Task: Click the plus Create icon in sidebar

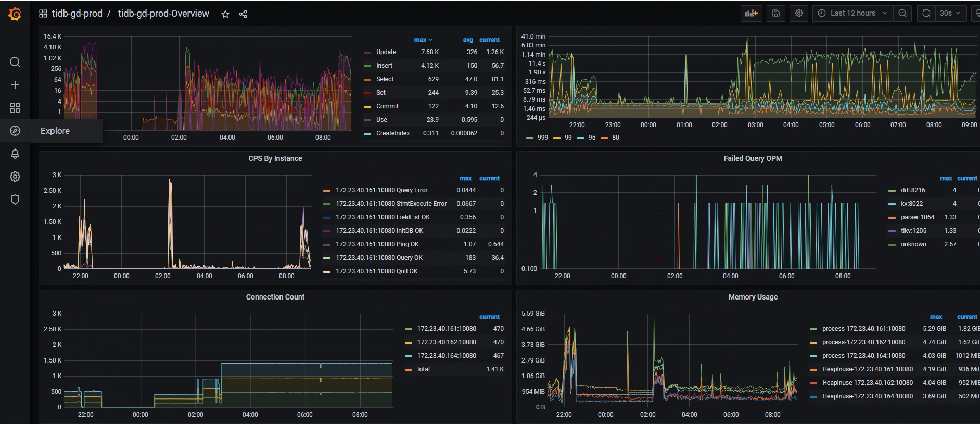Action: point(15,85)
